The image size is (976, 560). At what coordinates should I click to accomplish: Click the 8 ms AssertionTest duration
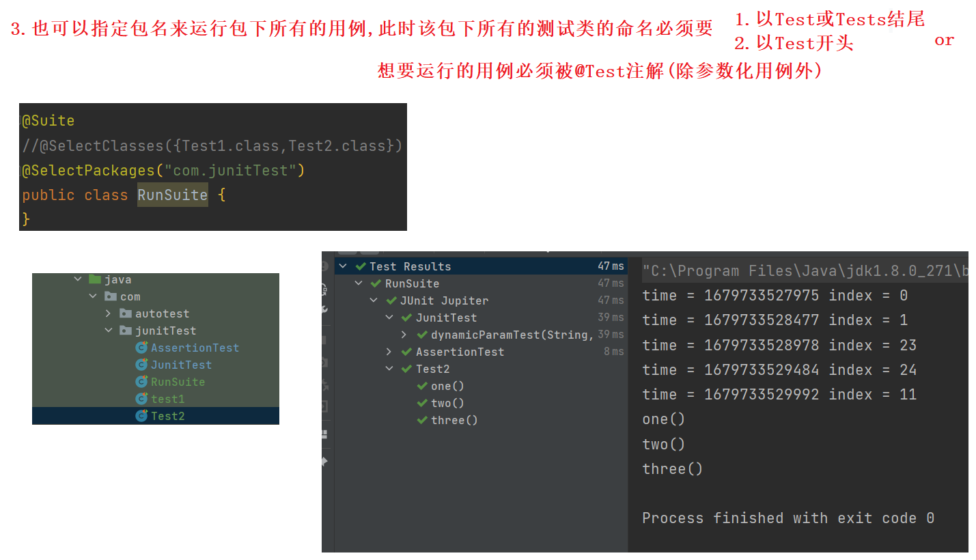[613, 352]
